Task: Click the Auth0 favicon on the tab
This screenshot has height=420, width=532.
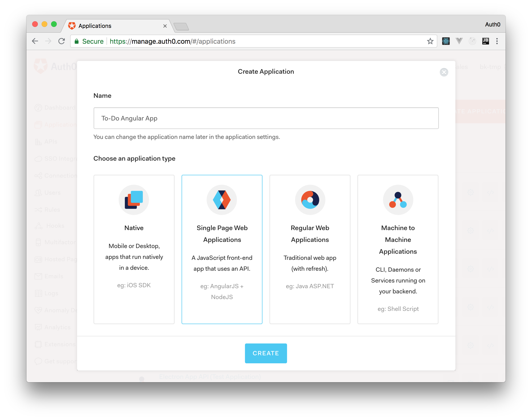Action: point(72,26)
